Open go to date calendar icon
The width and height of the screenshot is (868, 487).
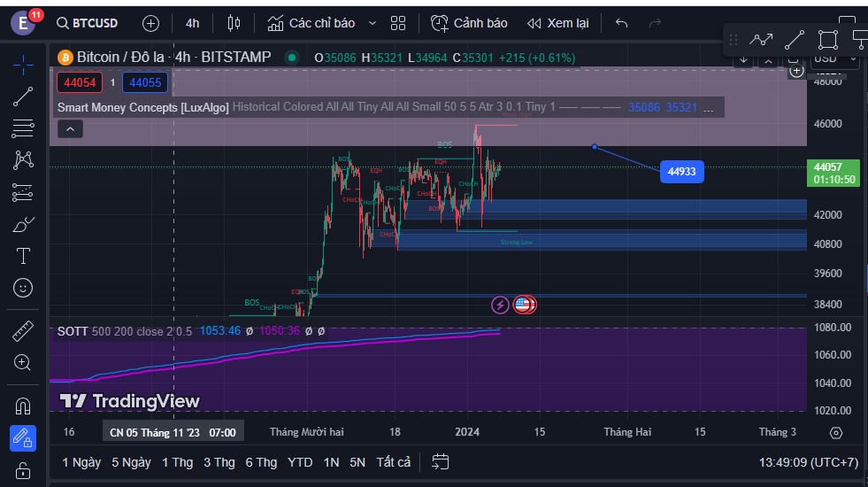point(440,461)
